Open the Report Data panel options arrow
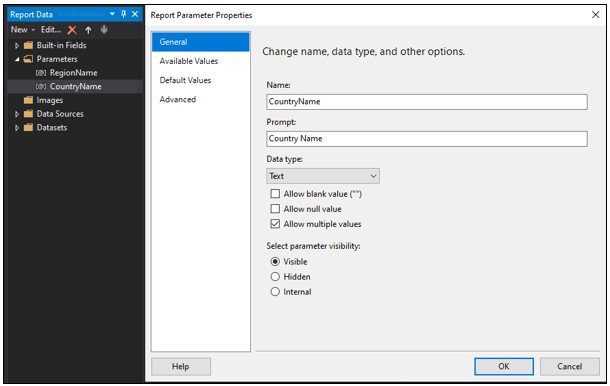 [x=112, y=14]
